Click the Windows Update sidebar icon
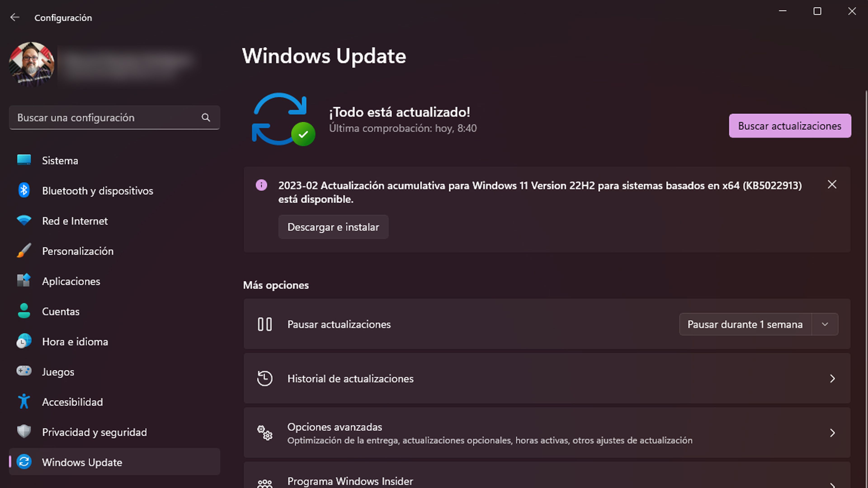 [24, 462]
